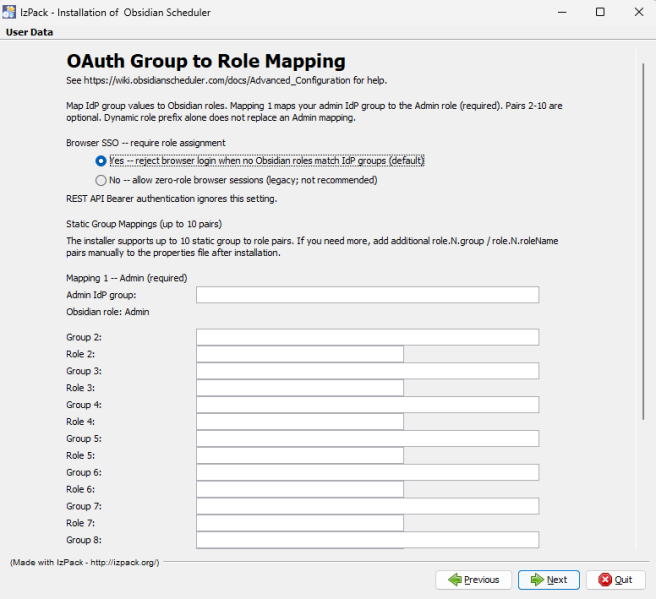Go back with the Previous button

point(474,580)
